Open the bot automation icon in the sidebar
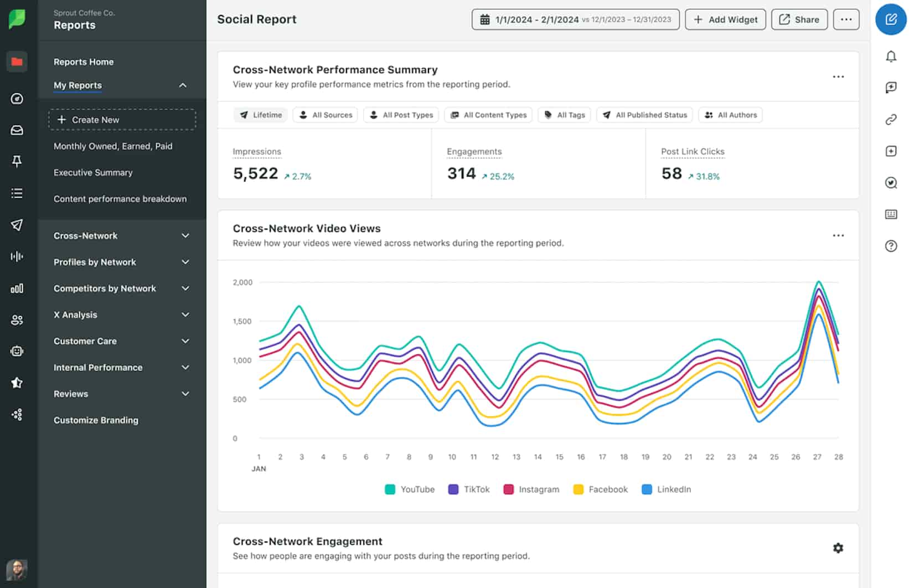This screenshot has height=588, width=909. 17,350
